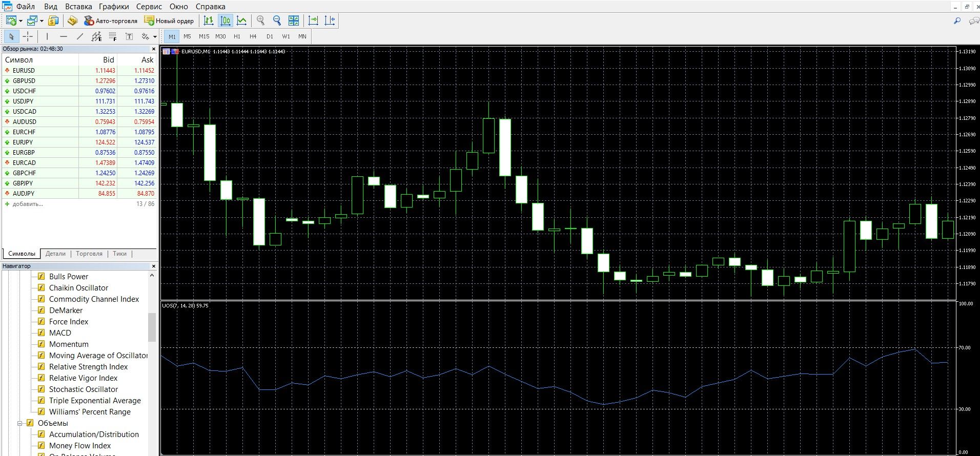The image size is (980, 456).
Task: Switch timeframe to H4
Action: (253, 36)
